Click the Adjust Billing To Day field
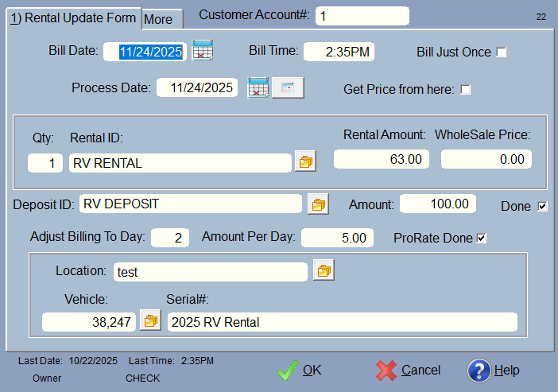558x392 pixels. pos(170,238)
